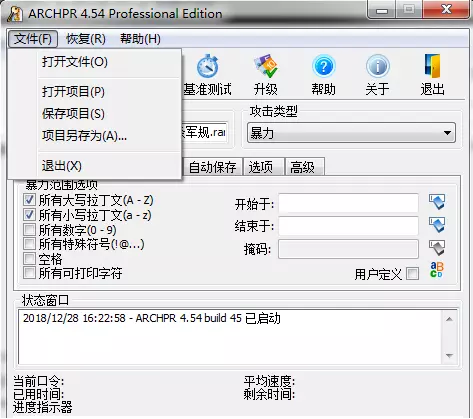Switch to the 选项 tab
Viewport: 473px width, 419px height.
(x=263, y=167)
